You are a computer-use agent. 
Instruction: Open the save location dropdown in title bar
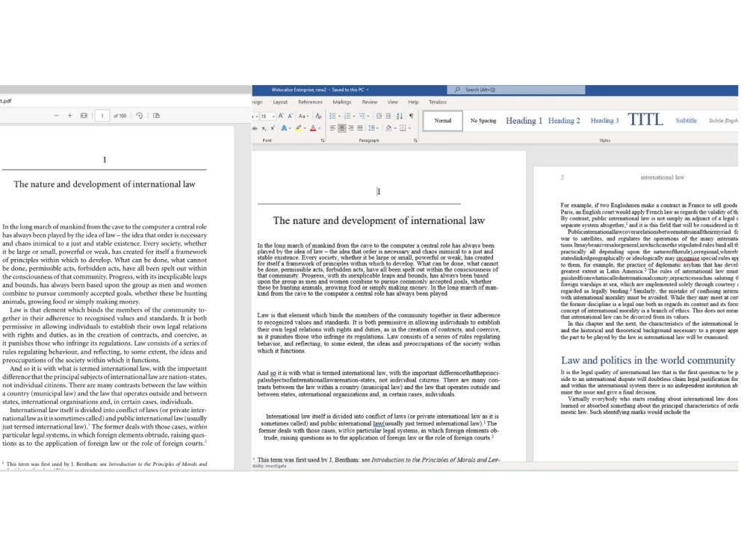[368, 90]
